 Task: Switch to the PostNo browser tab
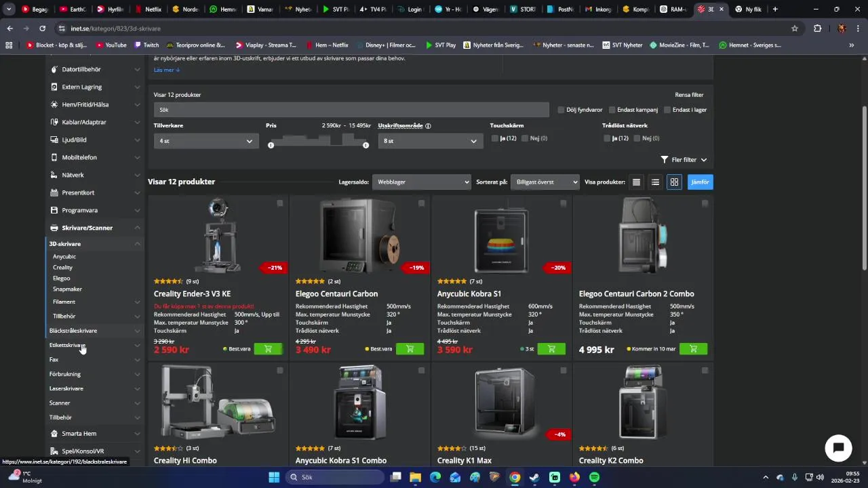[x=559, y=9]
